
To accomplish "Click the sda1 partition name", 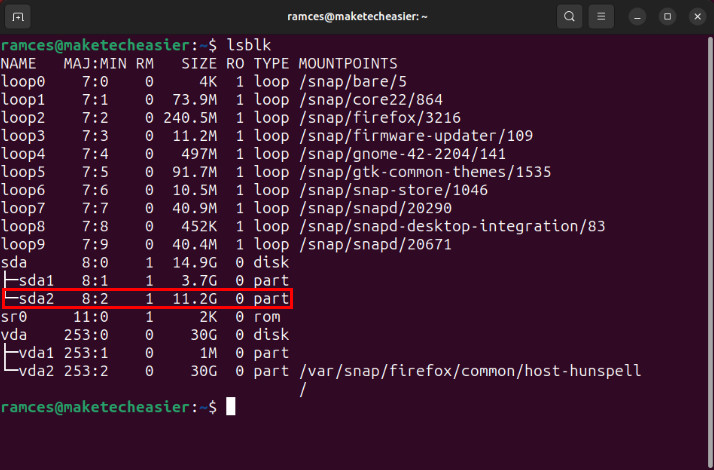I will [x=36, y=281].
